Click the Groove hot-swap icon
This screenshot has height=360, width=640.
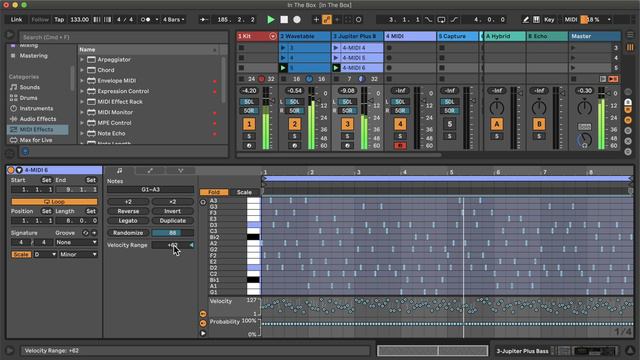point(85,233)
